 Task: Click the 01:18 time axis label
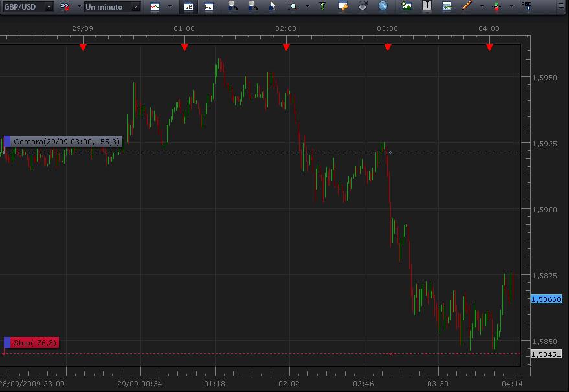click(214, 384)
